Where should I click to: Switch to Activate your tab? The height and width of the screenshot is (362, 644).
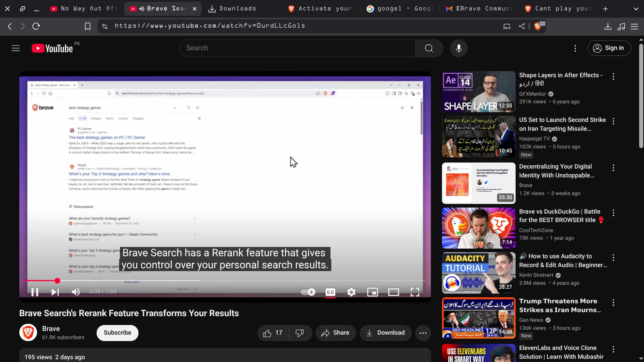pyautogui.click(x=320, y=8)
